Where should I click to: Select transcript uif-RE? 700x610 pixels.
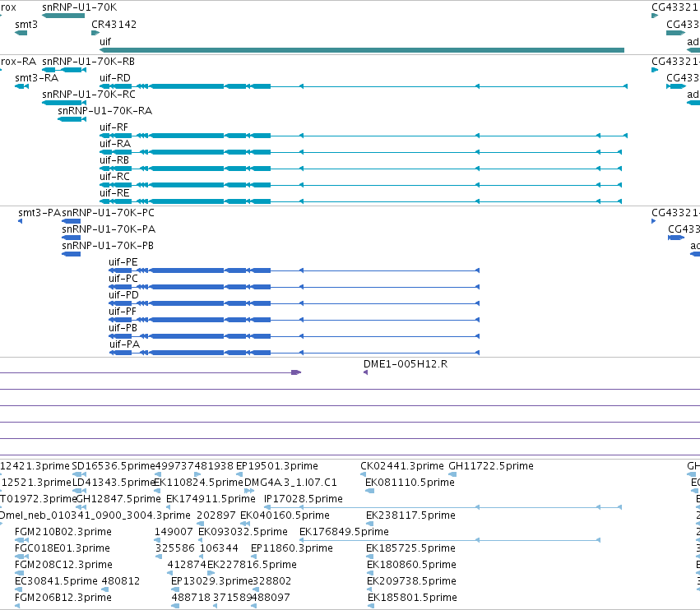(361, 201)
